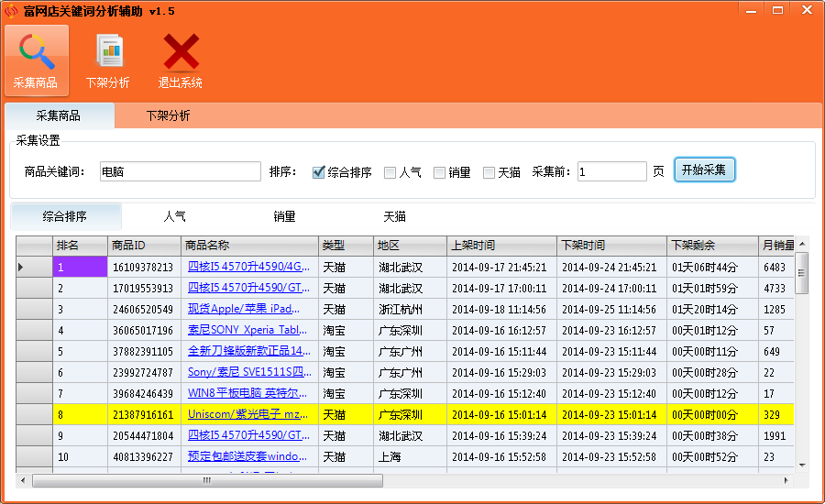Viewport: 825px width, 504px height.
Task: Open the WIN8 平板电脑 product link
Action: pyautogui.click(x=248, y=393)
